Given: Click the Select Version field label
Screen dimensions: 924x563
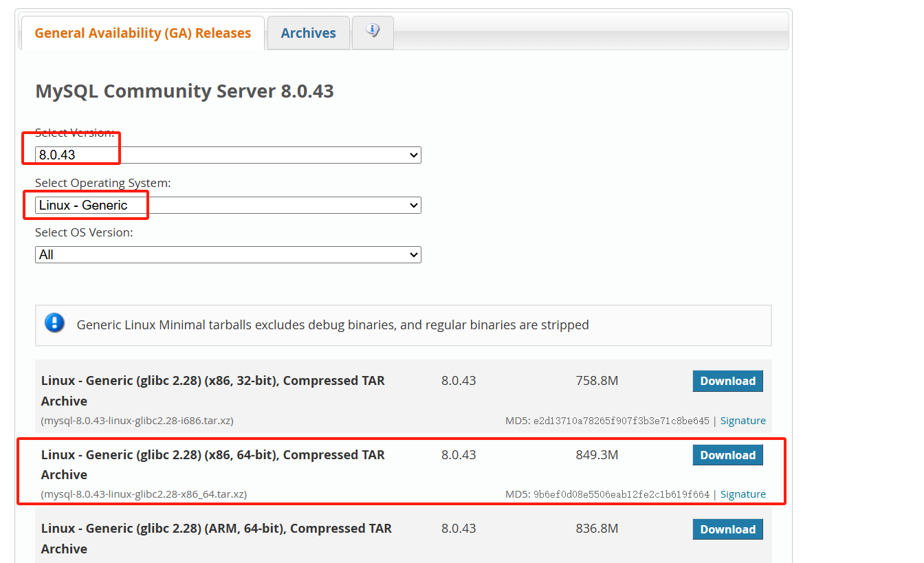Looking at the screenshot, I should 76,133.
